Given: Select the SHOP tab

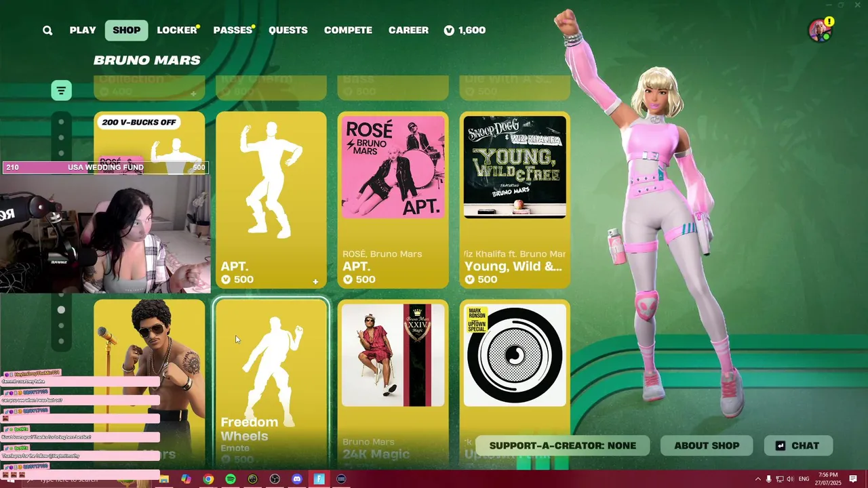Looking at the screenshot, I should click(127, 30).
